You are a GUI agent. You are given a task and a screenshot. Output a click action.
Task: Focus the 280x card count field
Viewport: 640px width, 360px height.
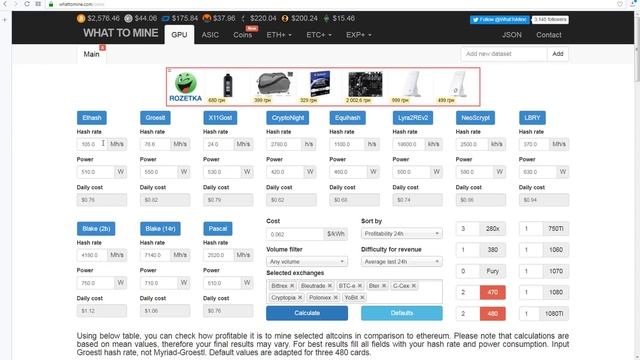(x=468, y=229)
